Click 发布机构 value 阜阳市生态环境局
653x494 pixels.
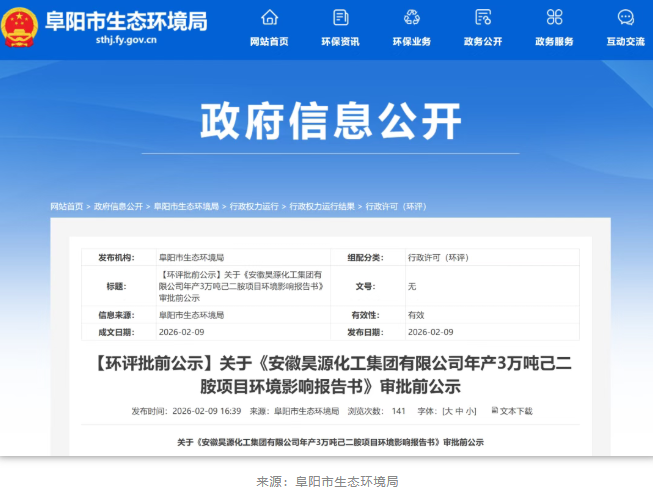(x=192, y=258)
